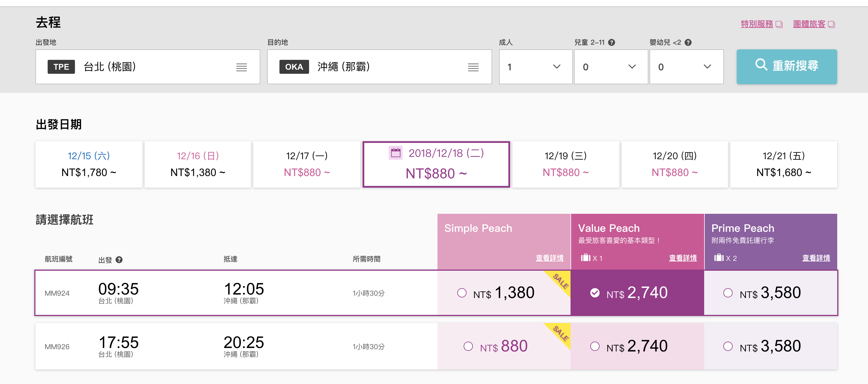Click the 重新搜尋 search button
The height and width of the screenshot is (384, 868).
786,67
